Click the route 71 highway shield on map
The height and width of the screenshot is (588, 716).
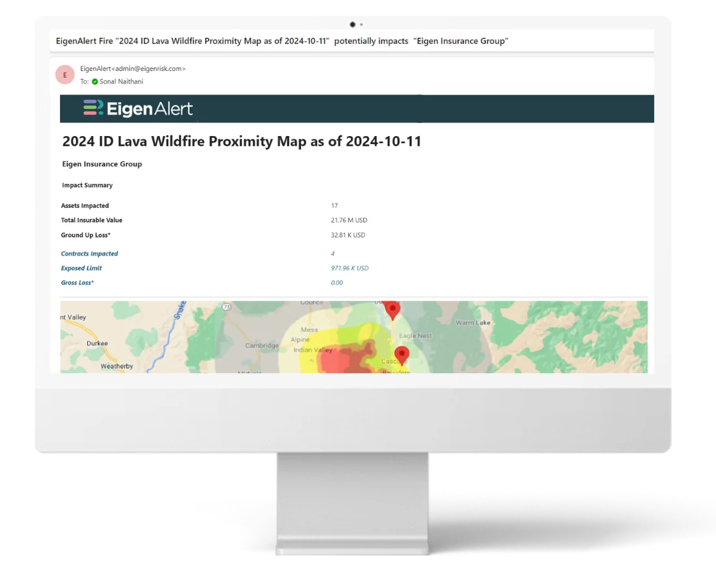(227, 307)
